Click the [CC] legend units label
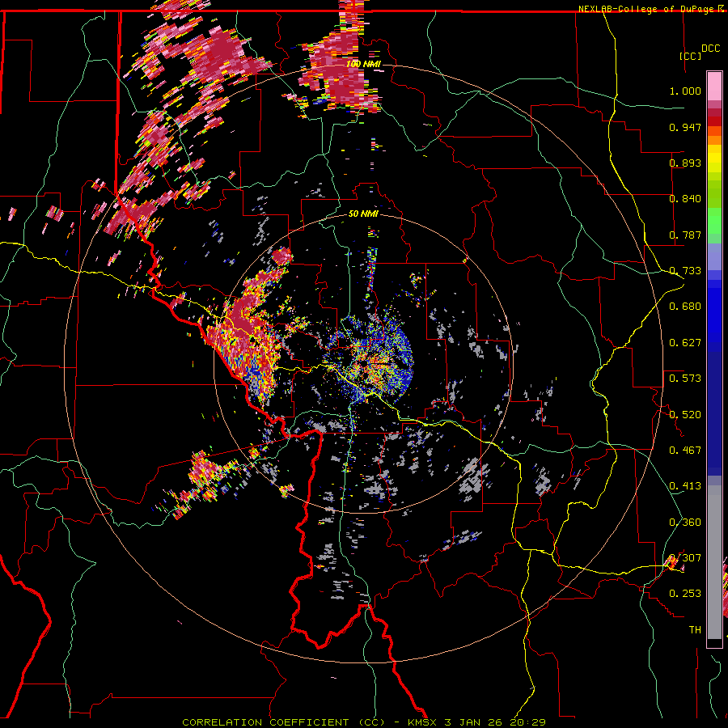Viewport: 728px width, 728px height. 690,56
